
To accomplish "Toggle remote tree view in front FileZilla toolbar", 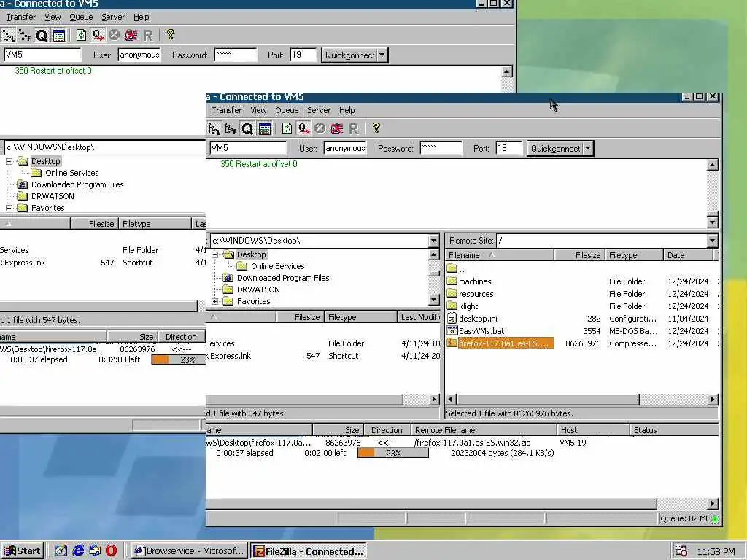I will click(x=231, y=128).
